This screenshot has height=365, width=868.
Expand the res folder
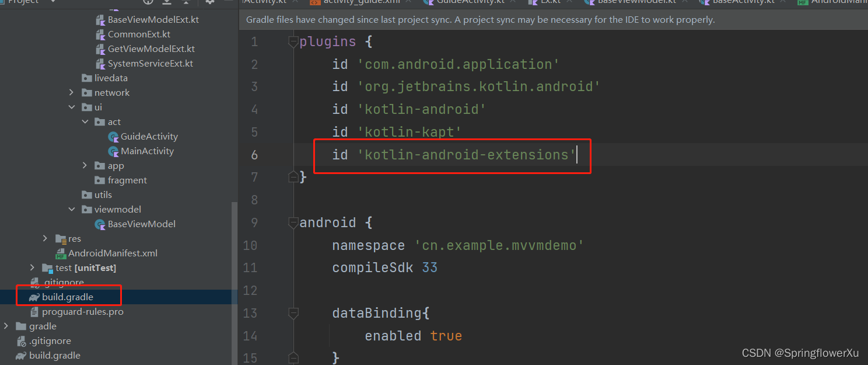click(x=45, y=239)
